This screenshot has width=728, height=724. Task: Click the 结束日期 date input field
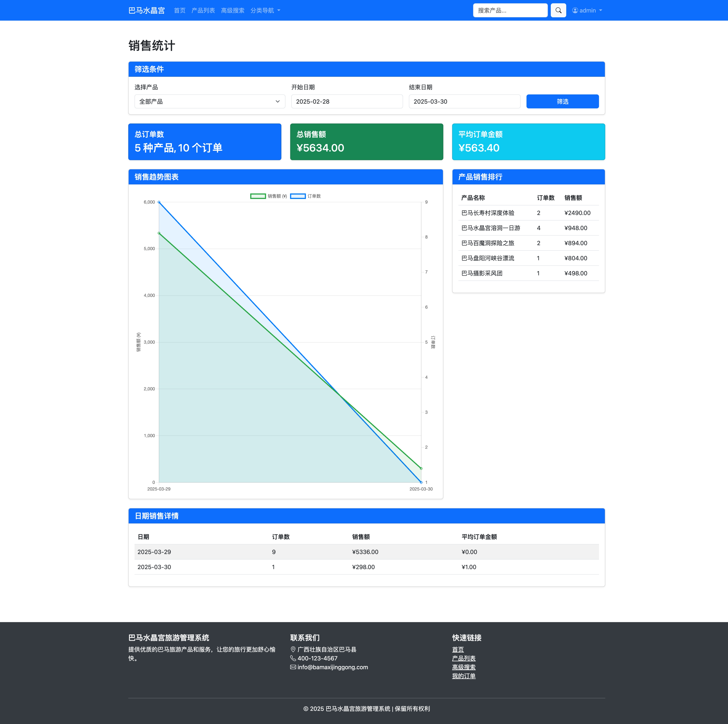464,101
